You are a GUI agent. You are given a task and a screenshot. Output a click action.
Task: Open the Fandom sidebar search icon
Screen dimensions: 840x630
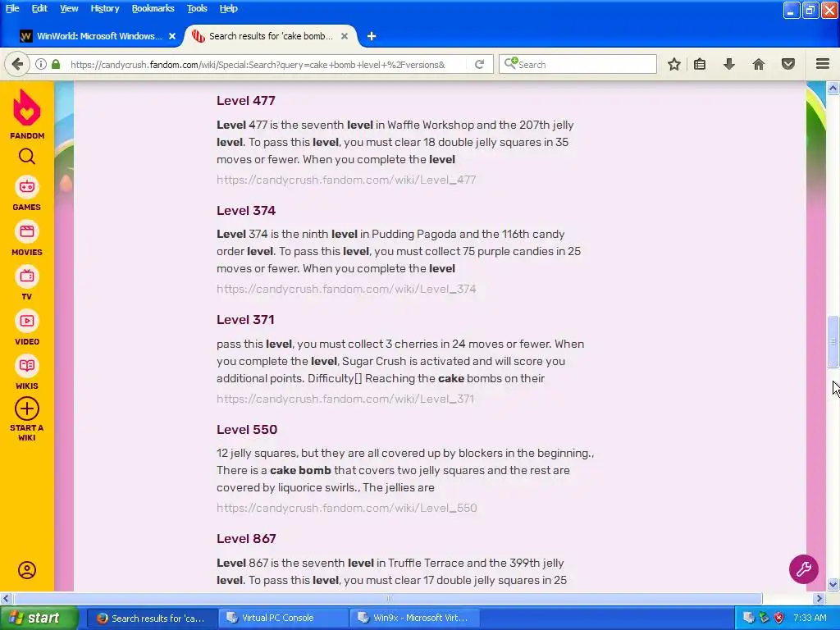tap(27, 157)
